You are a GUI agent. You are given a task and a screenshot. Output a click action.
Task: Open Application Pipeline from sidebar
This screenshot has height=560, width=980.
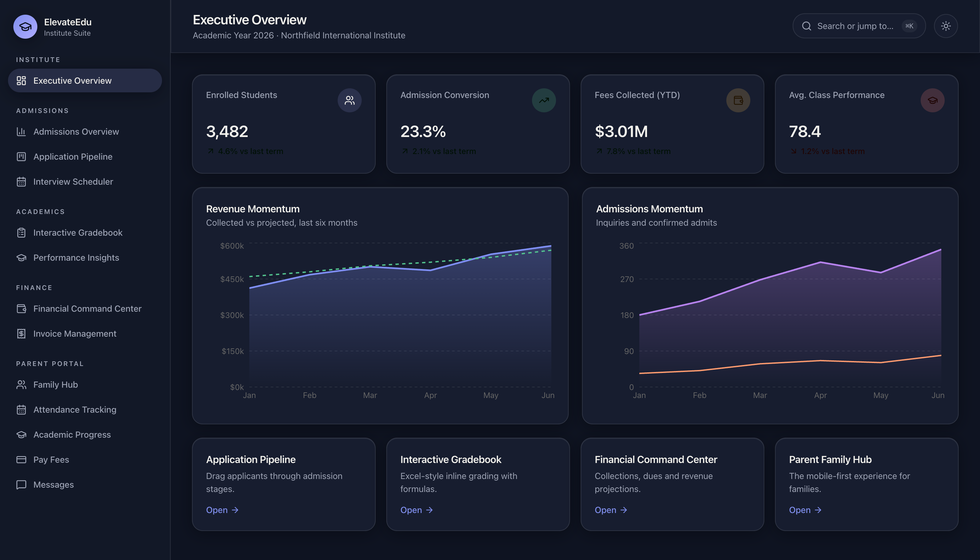(85, 157)
